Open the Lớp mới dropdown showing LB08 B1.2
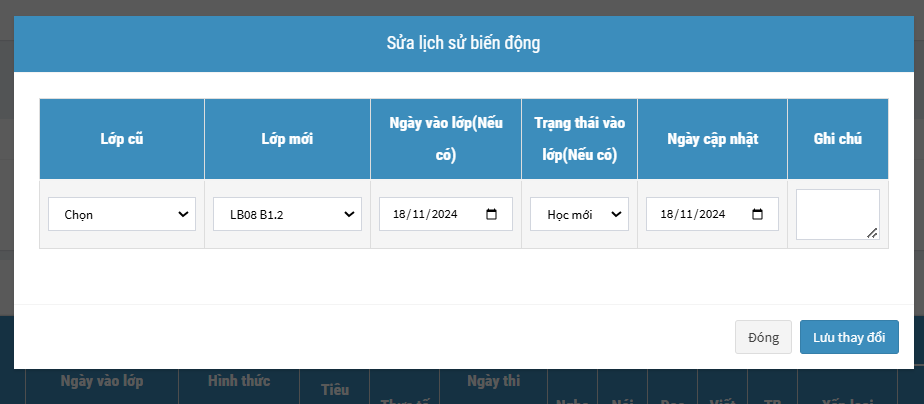This screenshot has width=924, height=404. click(287, 214)
